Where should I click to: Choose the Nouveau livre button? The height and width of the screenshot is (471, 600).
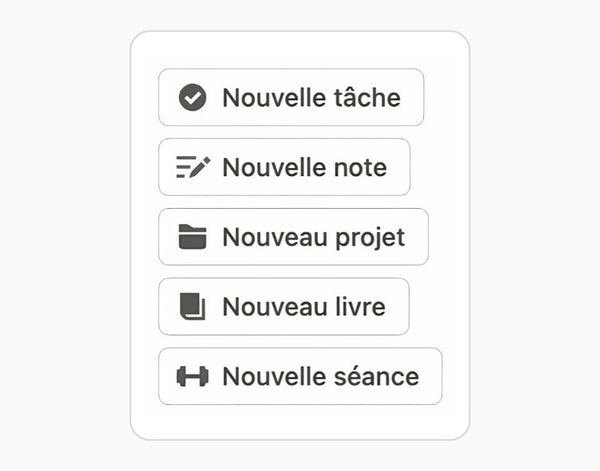pos(284,306)
